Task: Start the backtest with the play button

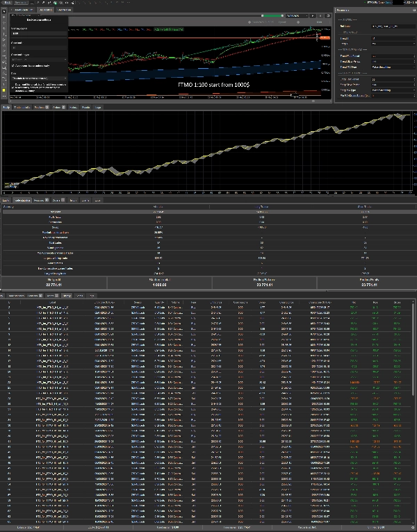Action: [x=313, y=15]
